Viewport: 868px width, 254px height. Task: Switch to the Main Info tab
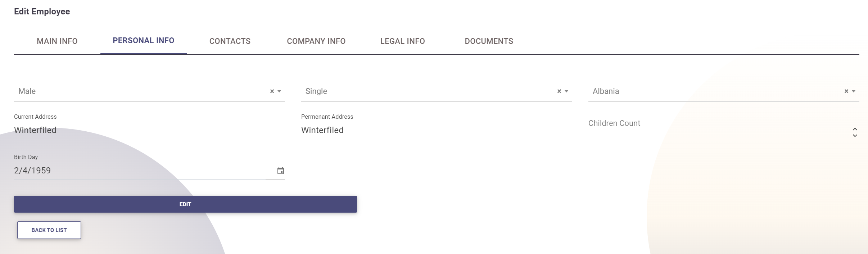click(57, 41)
